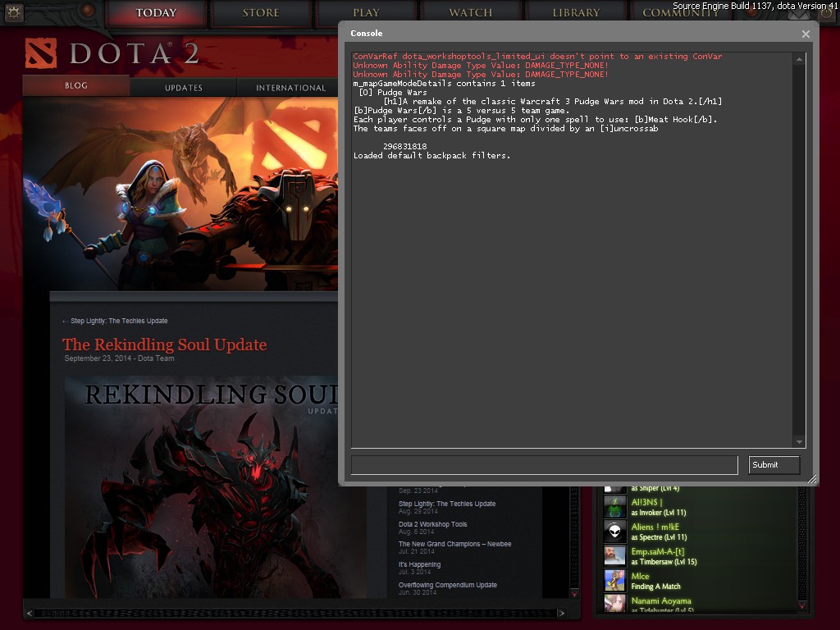Click Mice friend avatar
The height and width of the screenshot is (630, 840).
coord(615,581)
